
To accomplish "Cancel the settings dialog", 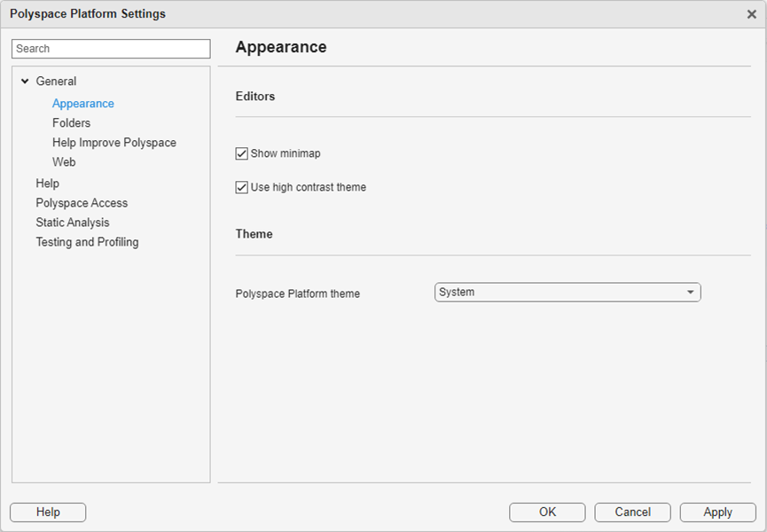I will (x=631, y=512).
